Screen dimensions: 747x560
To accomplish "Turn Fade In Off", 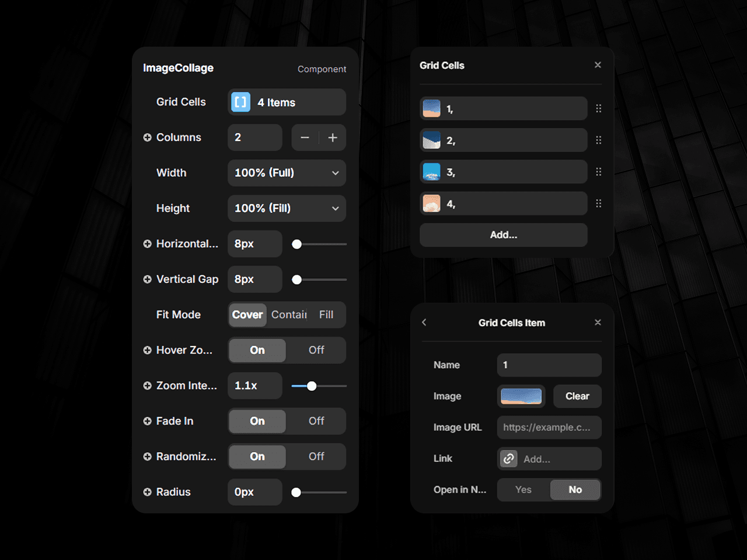I will coord(316,421).
